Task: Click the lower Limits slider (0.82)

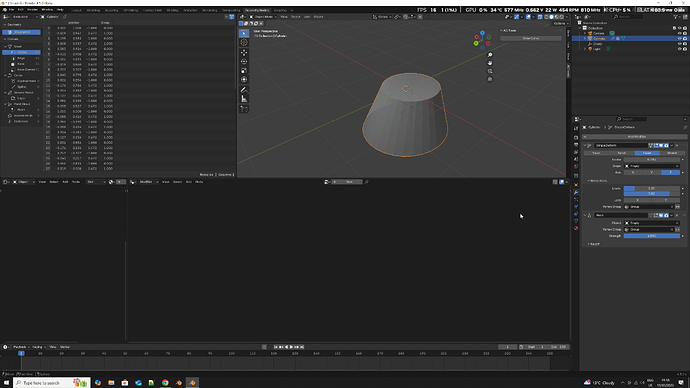Action: click(x=652, y=194)
